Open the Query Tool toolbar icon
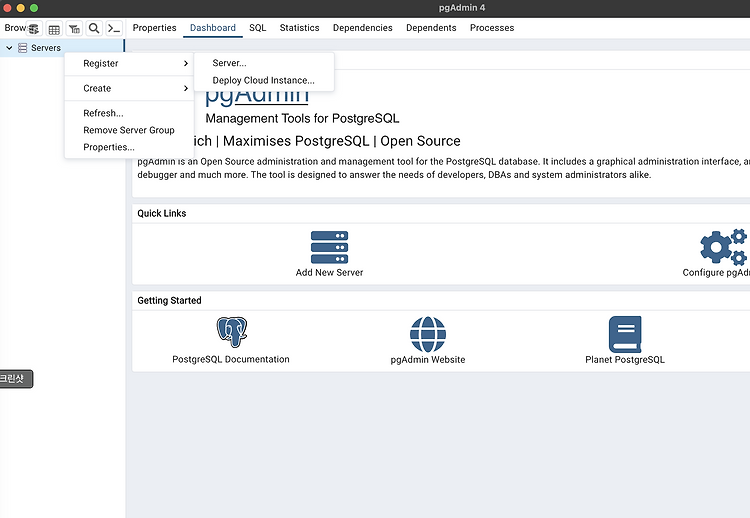Image resolution: width=750 pixels, height=518 pixels. (33, 29)
